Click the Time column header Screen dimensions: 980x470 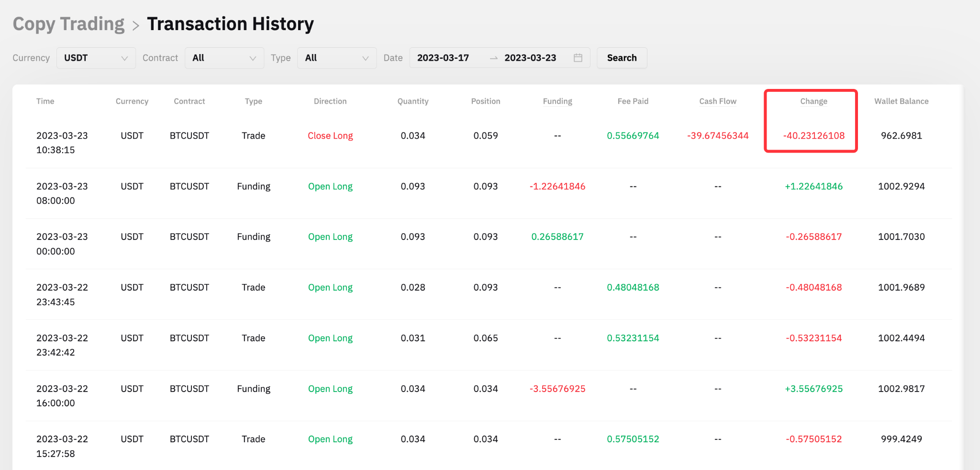(x=45, y=101)
